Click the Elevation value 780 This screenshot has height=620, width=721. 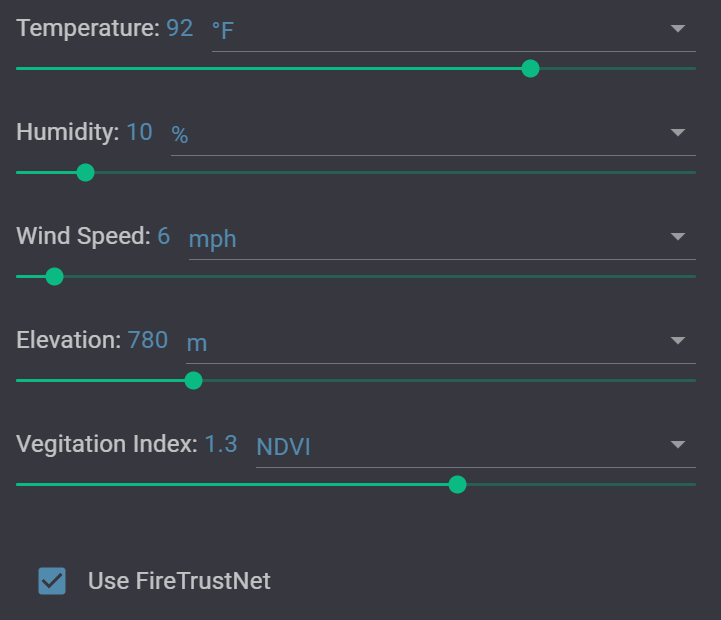tap(148, 340)
